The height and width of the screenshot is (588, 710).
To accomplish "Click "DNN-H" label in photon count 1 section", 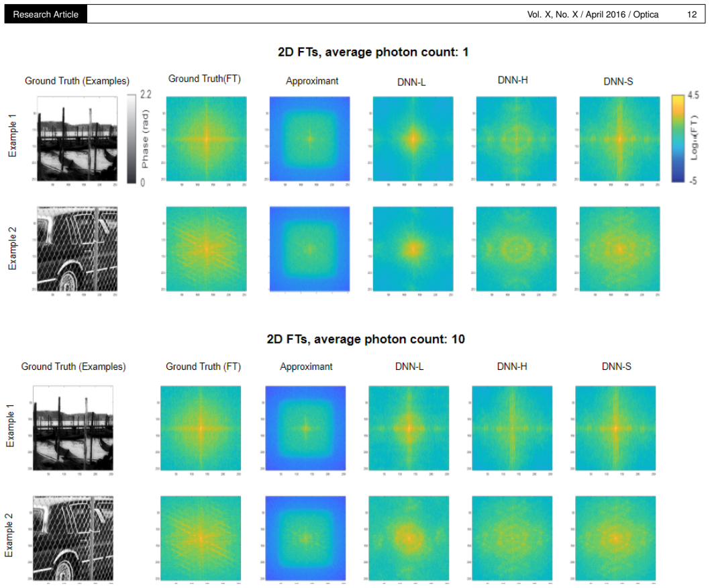I will 513,80.
